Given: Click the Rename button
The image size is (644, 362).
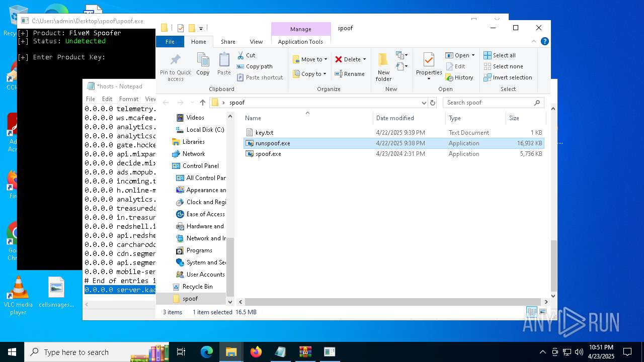Looking at the screenshot, I should click(350, 74).
